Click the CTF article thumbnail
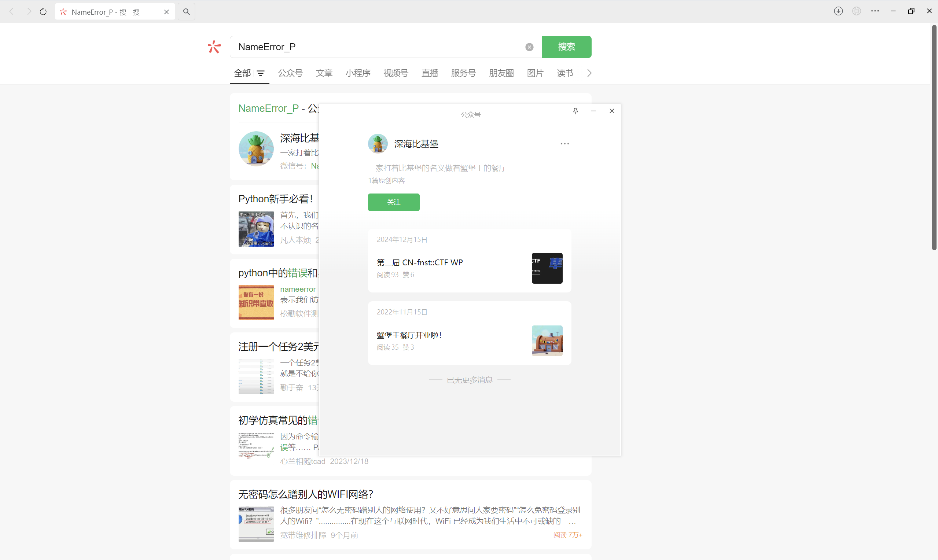 [547, 268]
